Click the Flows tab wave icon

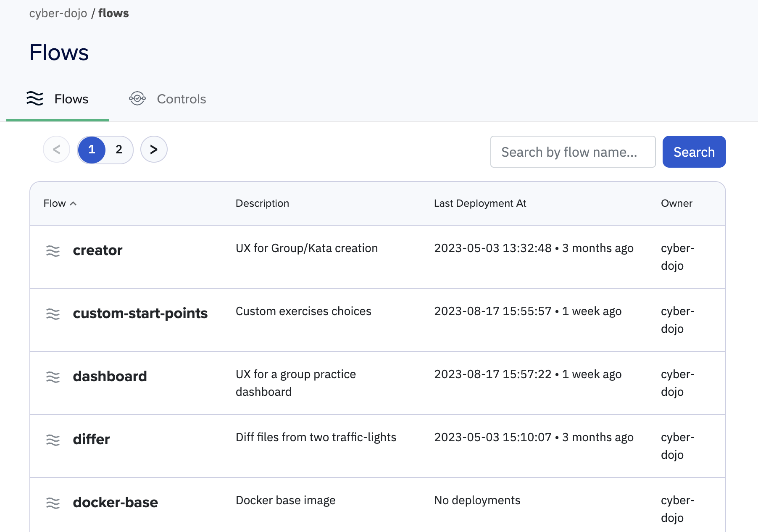point(35,98)
